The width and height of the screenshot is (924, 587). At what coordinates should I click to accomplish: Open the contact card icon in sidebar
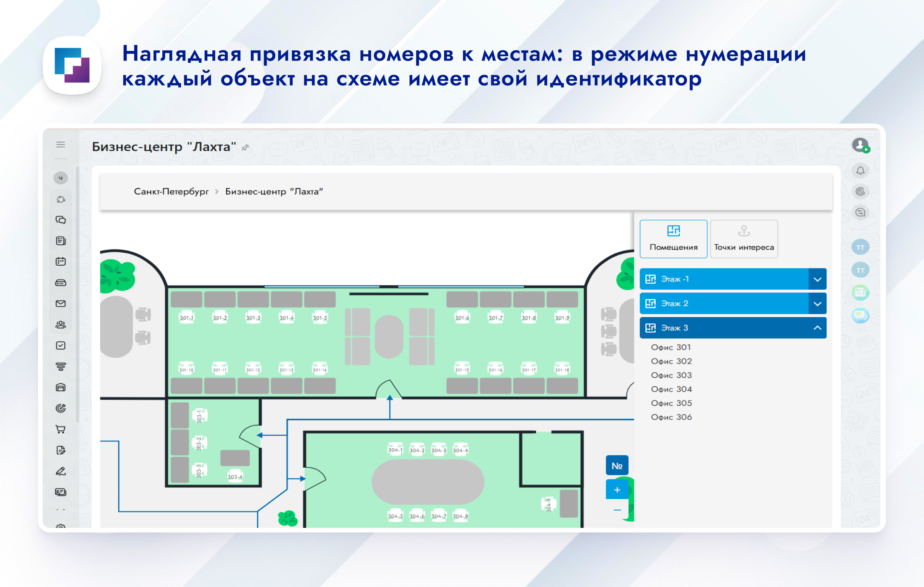[61, 492]
